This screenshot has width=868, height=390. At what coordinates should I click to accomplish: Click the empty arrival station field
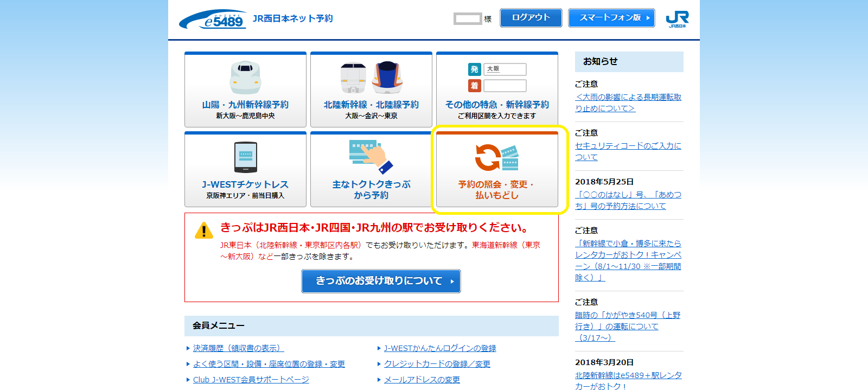[x=505, y=86]
